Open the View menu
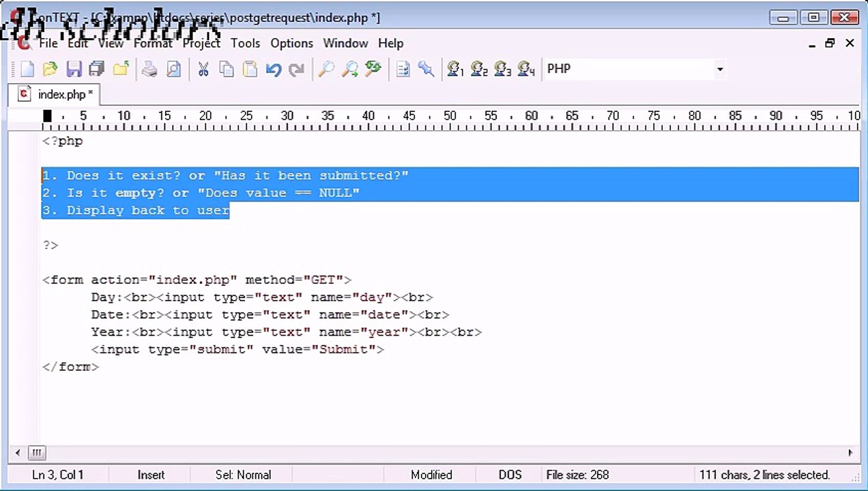The image size is (868, 491). 111,43
